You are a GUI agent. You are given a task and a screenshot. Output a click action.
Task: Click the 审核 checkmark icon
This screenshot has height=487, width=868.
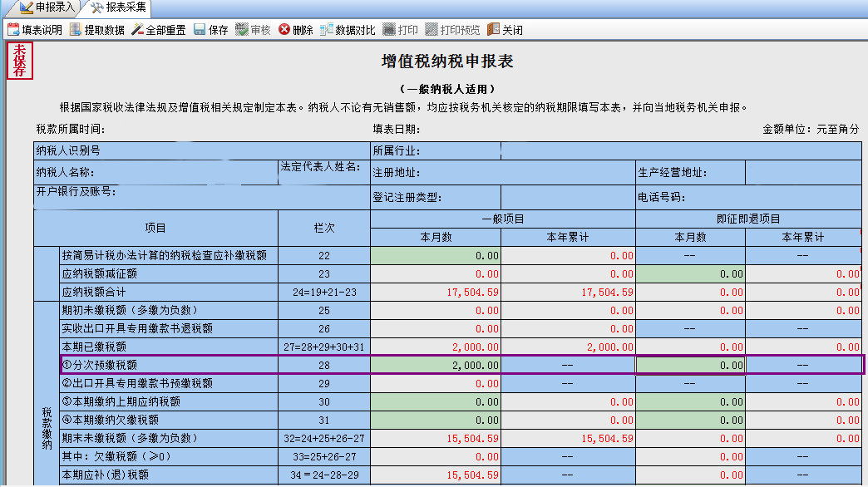click(241, 29)
